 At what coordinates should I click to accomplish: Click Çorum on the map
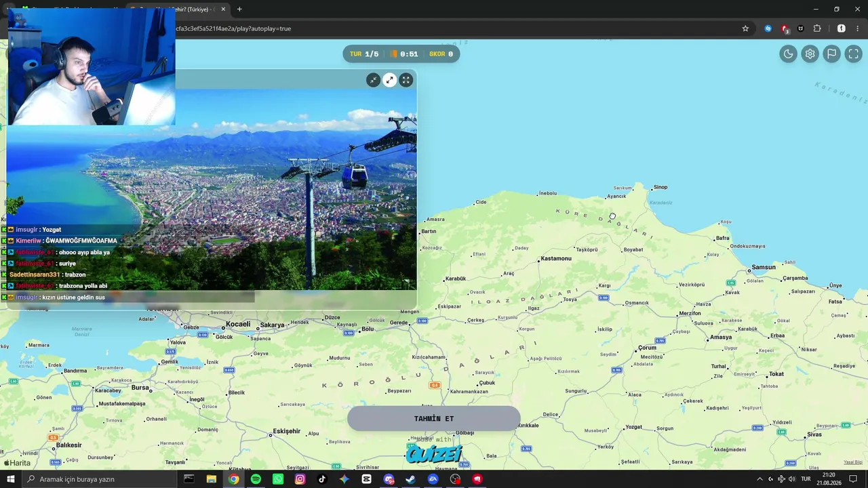click(647, 348)
